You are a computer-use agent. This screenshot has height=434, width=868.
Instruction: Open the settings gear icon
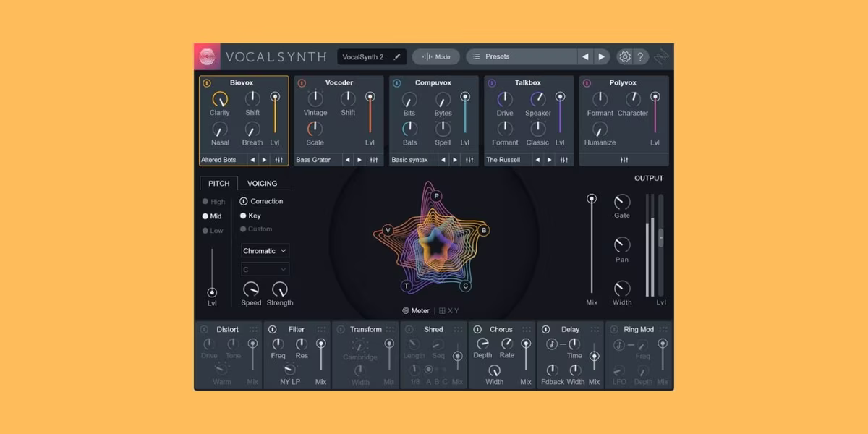pos(625,56)
